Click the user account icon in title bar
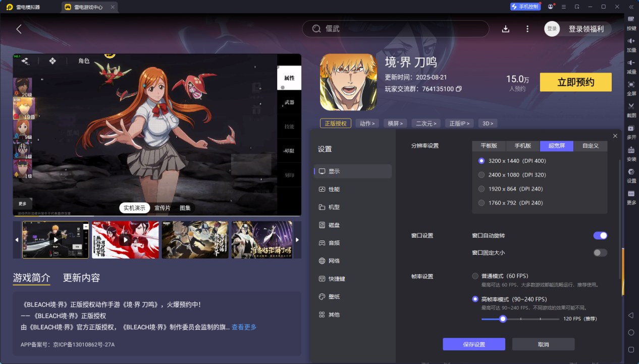 550,7
